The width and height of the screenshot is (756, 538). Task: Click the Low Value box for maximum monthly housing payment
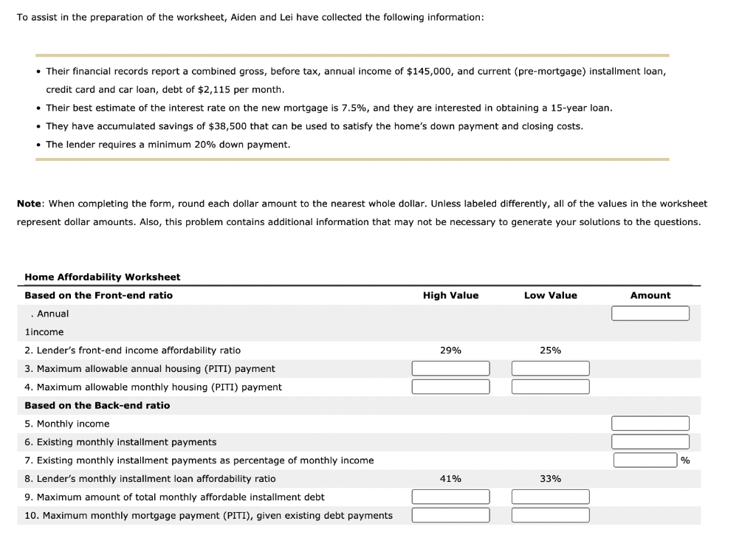pyautogui.click(x=550, y=386)
